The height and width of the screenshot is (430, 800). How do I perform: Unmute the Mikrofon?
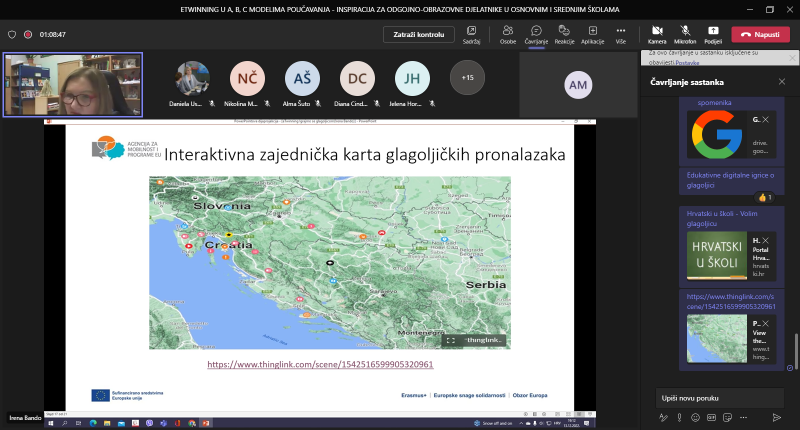[x=686, y=31]
